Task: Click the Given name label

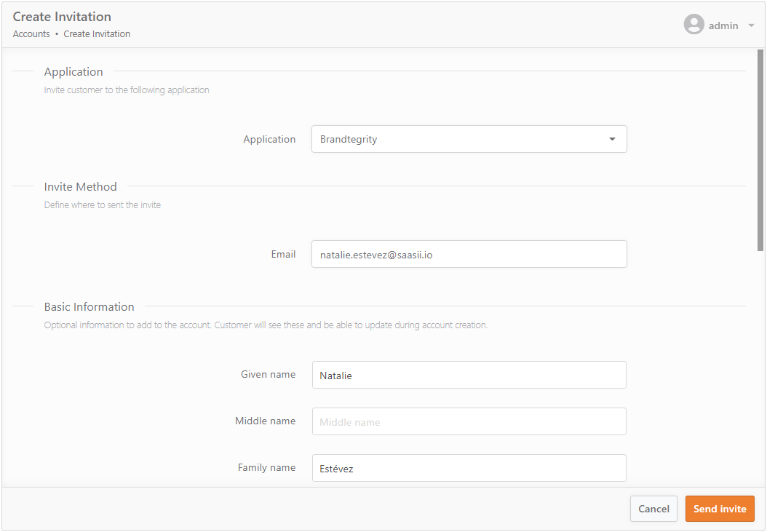Action: point(268,374)
